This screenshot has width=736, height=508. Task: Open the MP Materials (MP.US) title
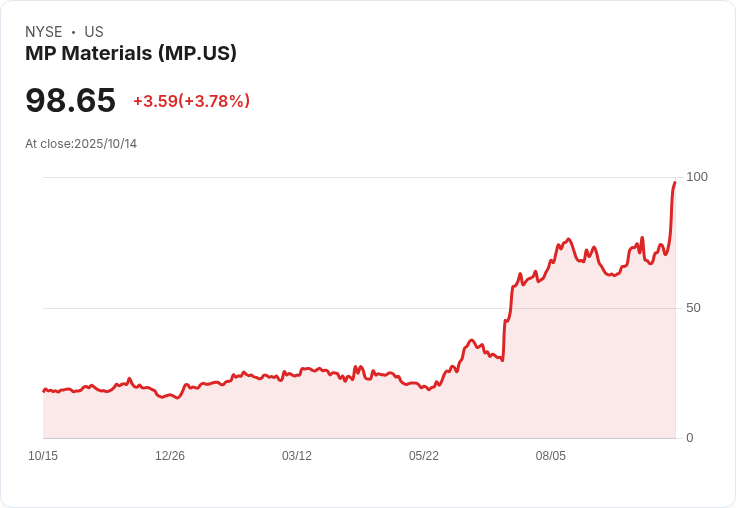coord(131,54)
